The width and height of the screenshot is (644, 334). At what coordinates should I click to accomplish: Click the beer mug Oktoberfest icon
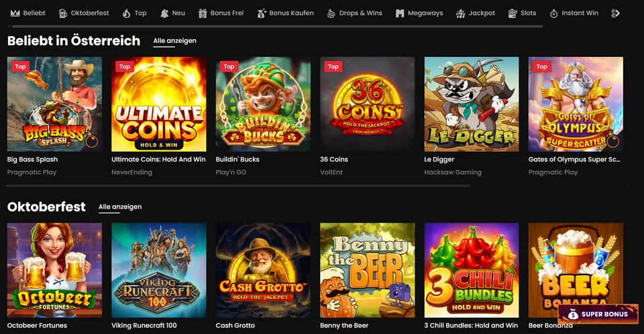tap(63, 13)
